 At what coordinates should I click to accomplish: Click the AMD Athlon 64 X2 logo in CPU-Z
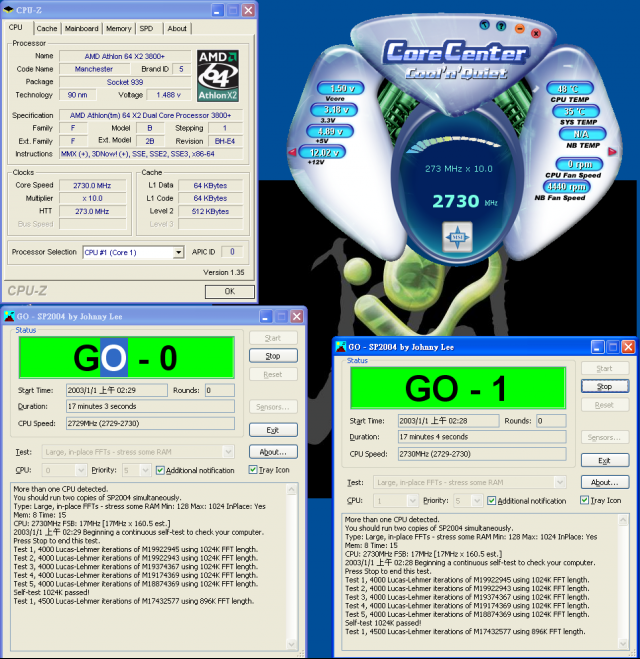(218, 76)
